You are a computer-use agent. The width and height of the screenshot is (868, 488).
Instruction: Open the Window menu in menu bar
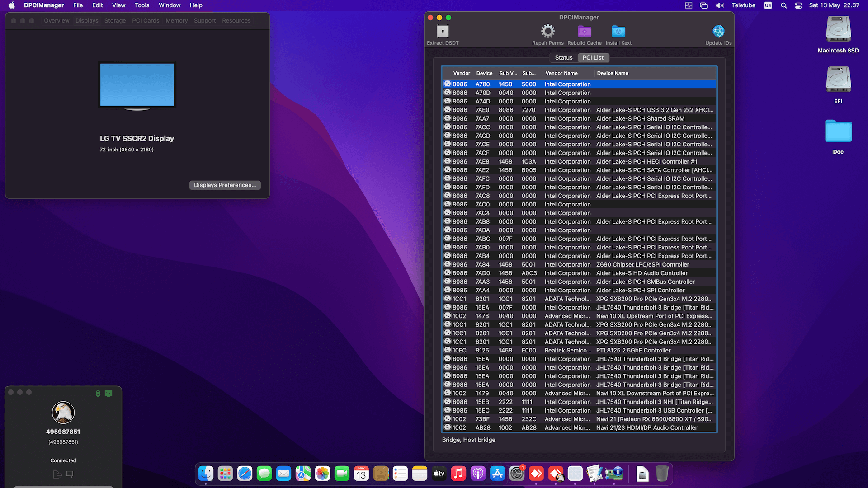pos(170,5)
